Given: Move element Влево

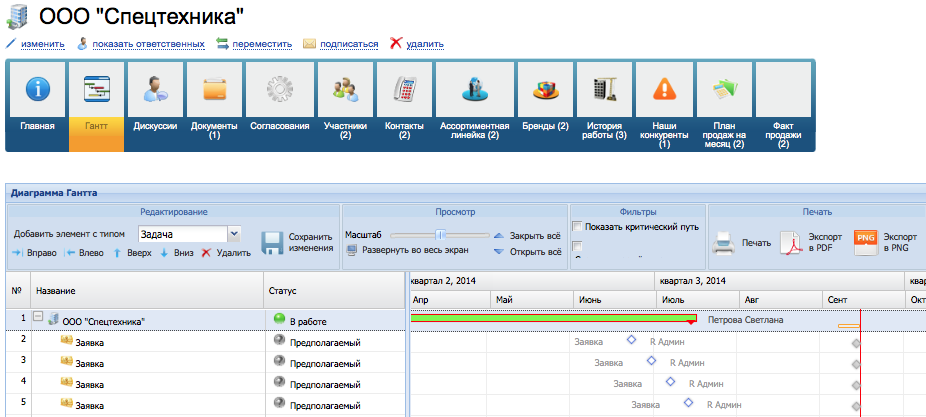Looking at the screenshot, I should 83,253.
